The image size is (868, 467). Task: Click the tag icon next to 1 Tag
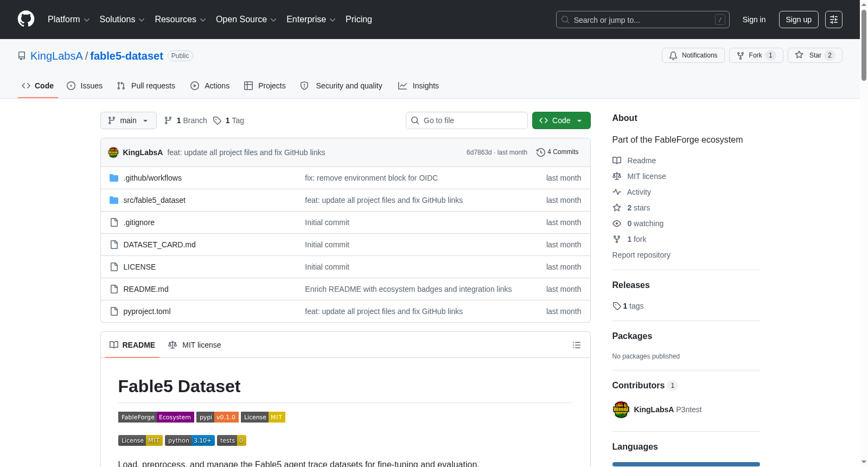click(217, 120)
